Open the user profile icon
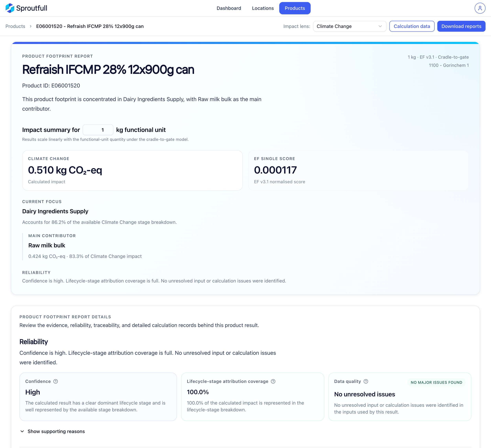The width and height of the screenshot is (491, 448). tap(480, 8)
